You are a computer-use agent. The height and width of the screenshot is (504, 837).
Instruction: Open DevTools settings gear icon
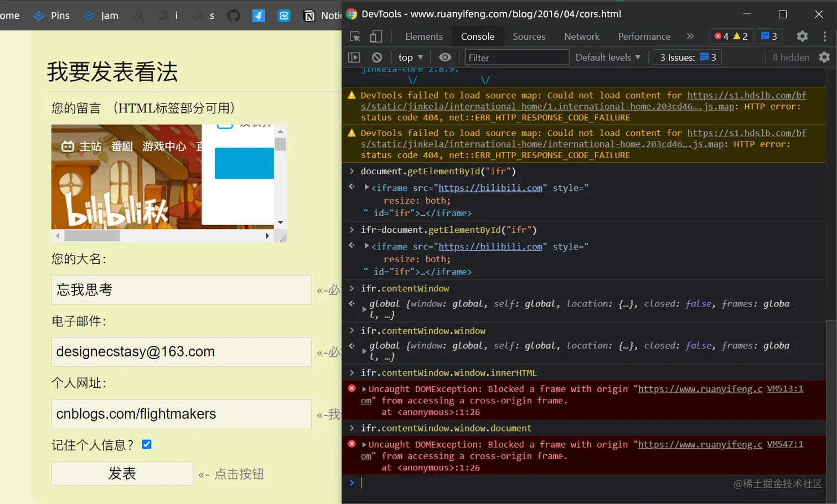pos(802,37)
